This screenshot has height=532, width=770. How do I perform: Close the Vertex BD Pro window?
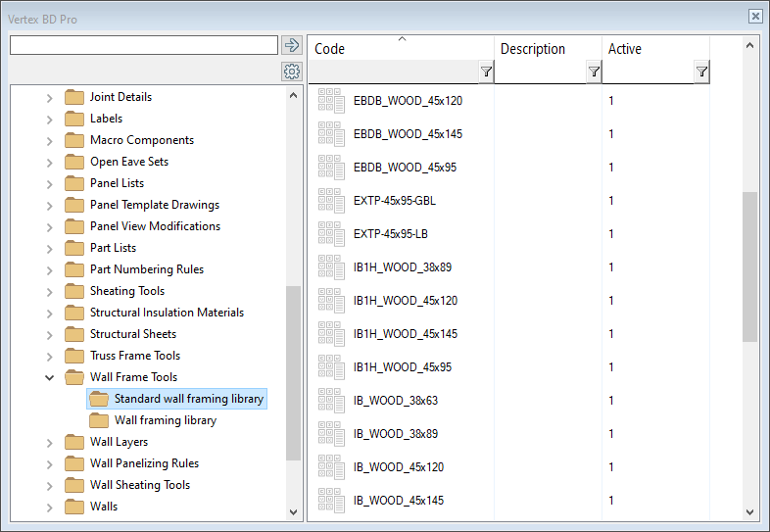[755, 16]
